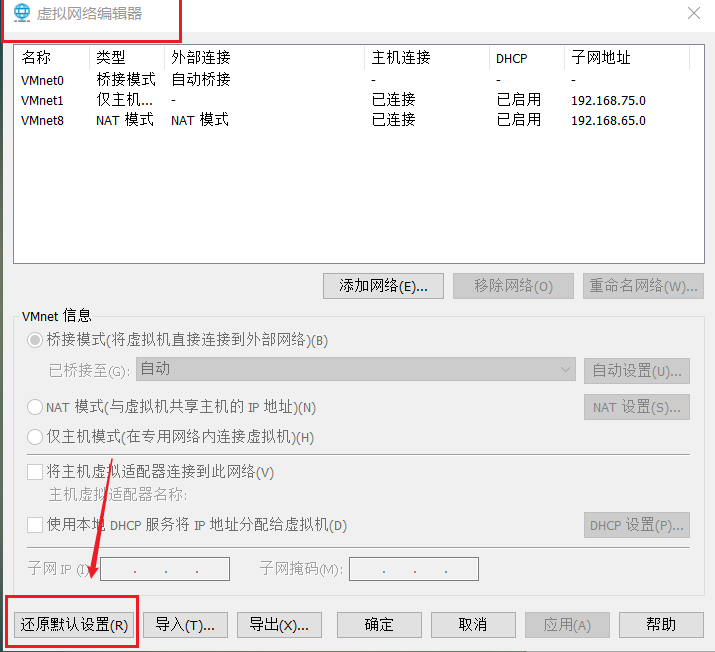
Task: Click subnet address 192.168.75.0
Action: click(x=608, y=101)
